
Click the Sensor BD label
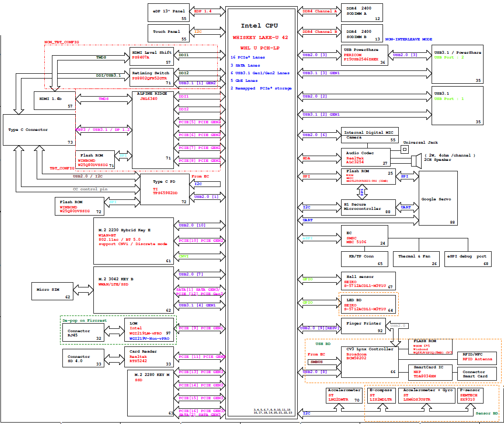click(487, 414)
